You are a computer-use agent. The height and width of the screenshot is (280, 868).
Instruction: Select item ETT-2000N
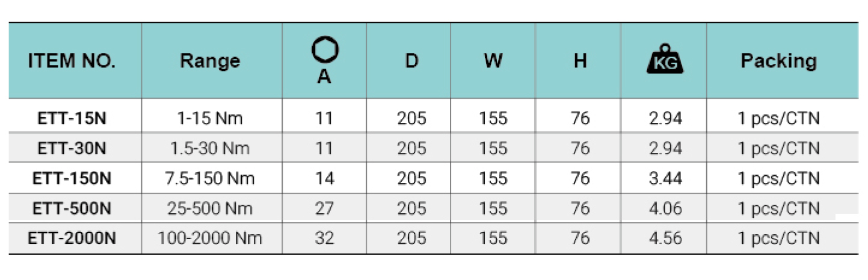(x=72, y=238)
